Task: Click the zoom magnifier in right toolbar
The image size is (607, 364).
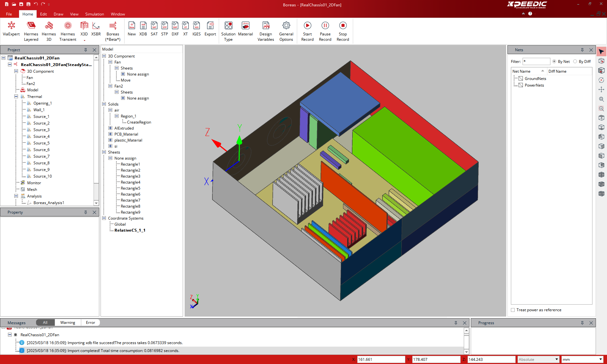Action: pos(601,99)
